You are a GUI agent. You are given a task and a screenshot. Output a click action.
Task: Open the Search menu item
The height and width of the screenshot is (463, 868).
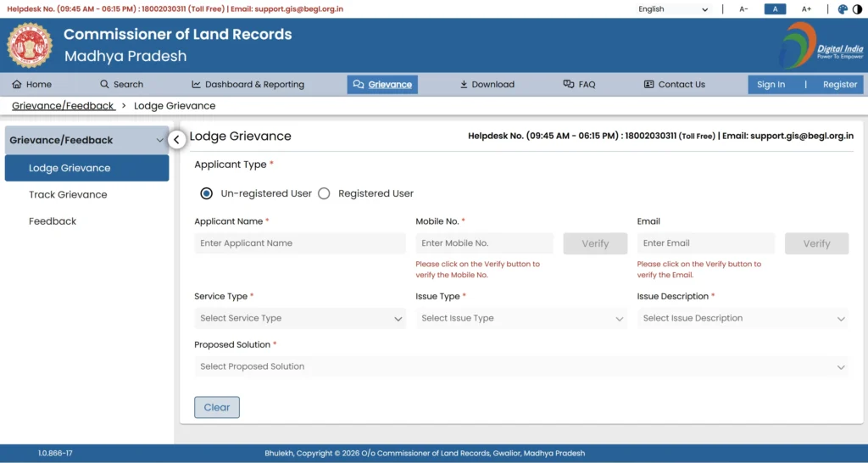coord(121,85)
